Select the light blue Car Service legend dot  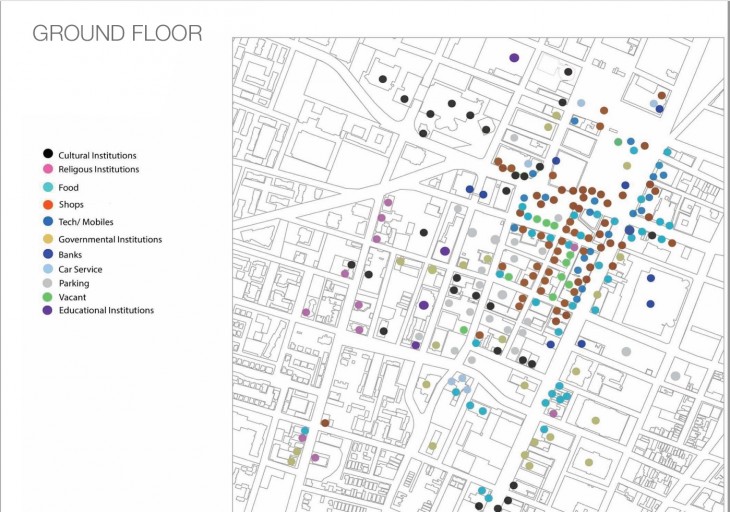coord(48,269)
